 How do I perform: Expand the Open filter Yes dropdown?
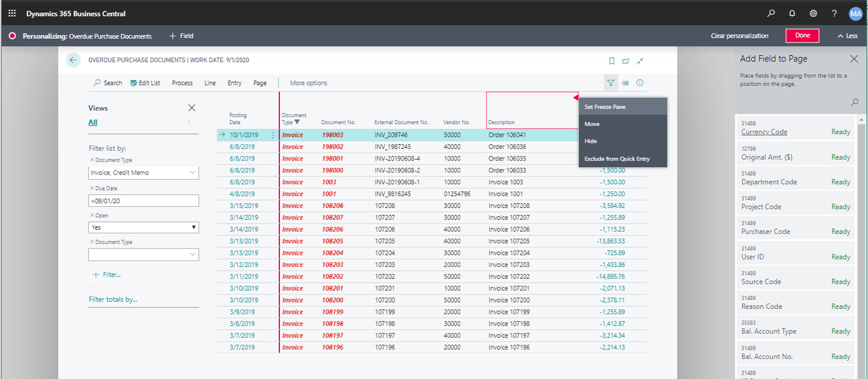point(194,227)
